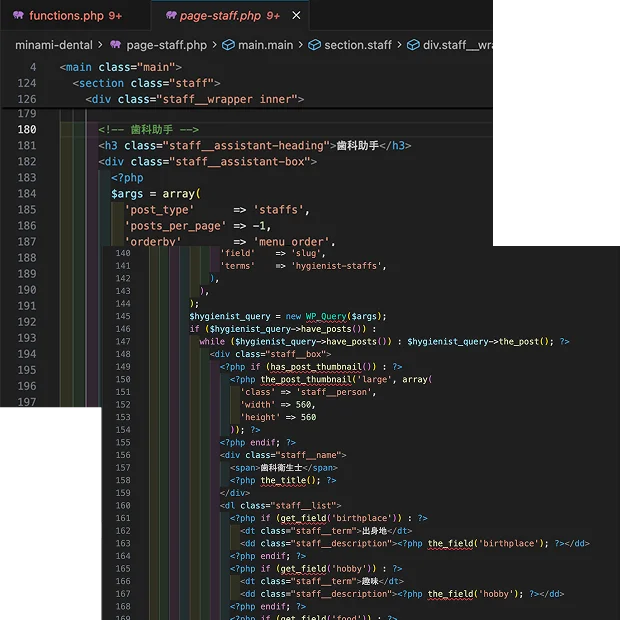Open page-staff.php breadcrumb item

click(166, 45)
